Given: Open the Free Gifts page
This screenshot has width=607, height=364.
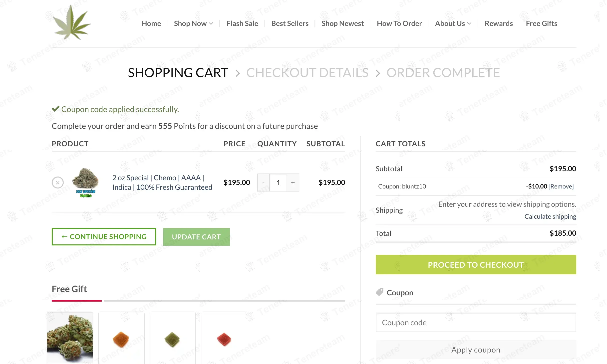Looking at the screenshot, I should [541, 23].
